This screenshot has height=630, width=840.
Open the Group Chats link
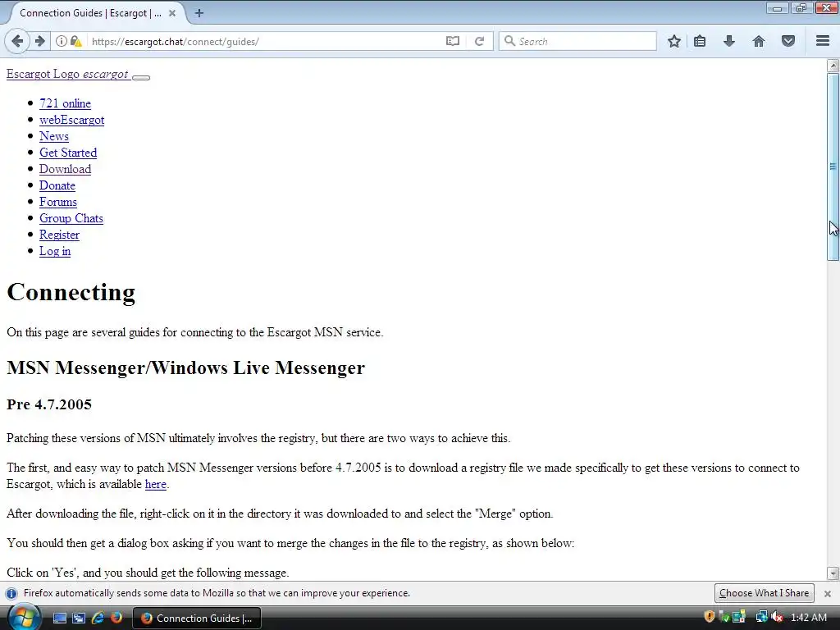(71, 218)
